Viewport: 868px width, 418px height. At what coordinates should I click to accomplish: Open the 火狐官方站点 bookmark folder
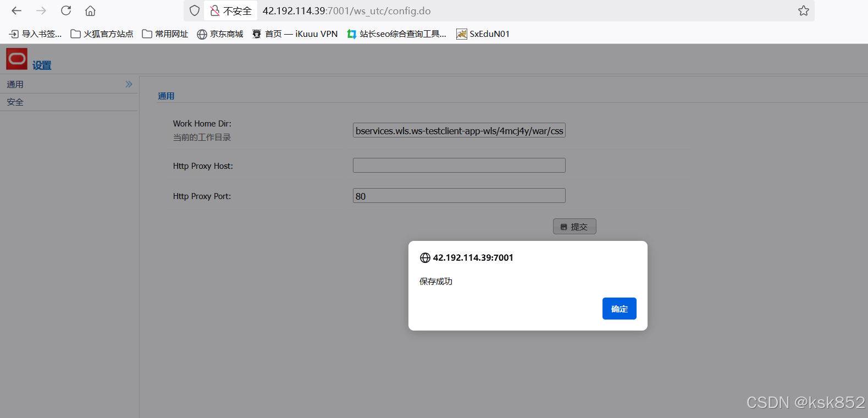coord(102,34)
